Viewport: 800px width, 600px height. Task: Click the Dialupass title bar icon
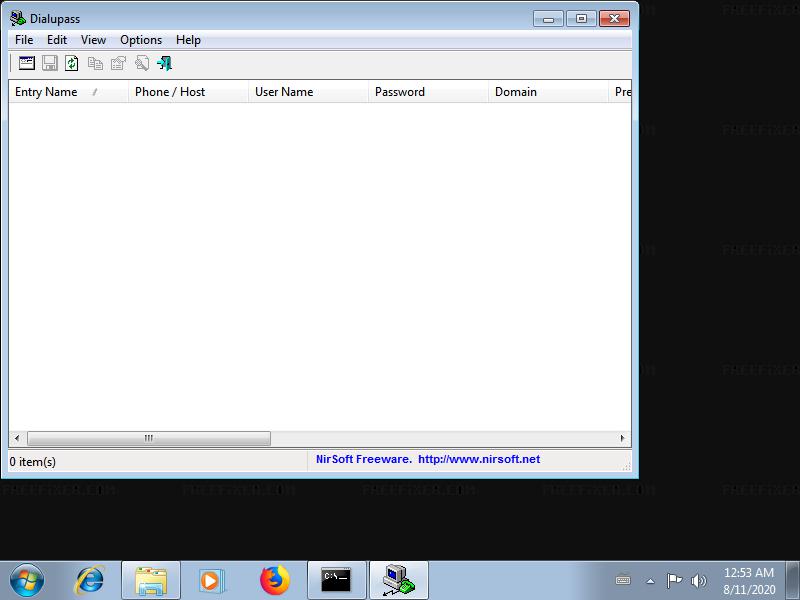[x=18, y=19]
